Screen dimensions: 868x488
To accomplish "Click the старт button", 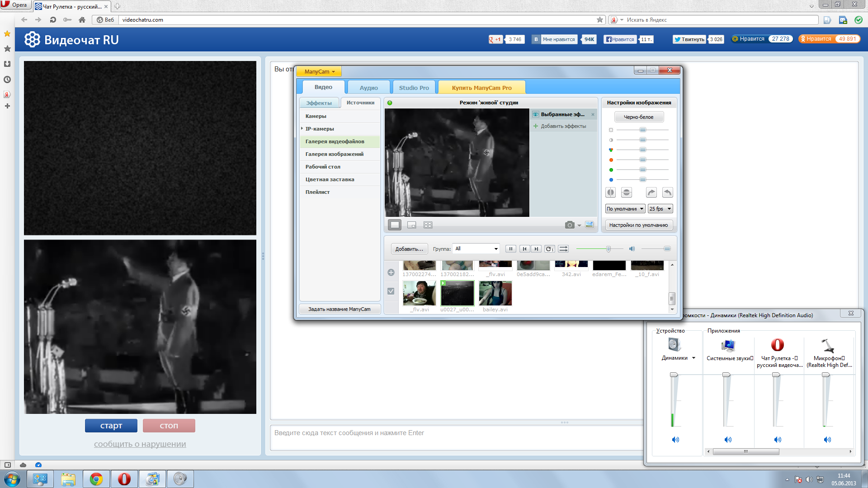I will pyautogui.click(x=111, y=426).
